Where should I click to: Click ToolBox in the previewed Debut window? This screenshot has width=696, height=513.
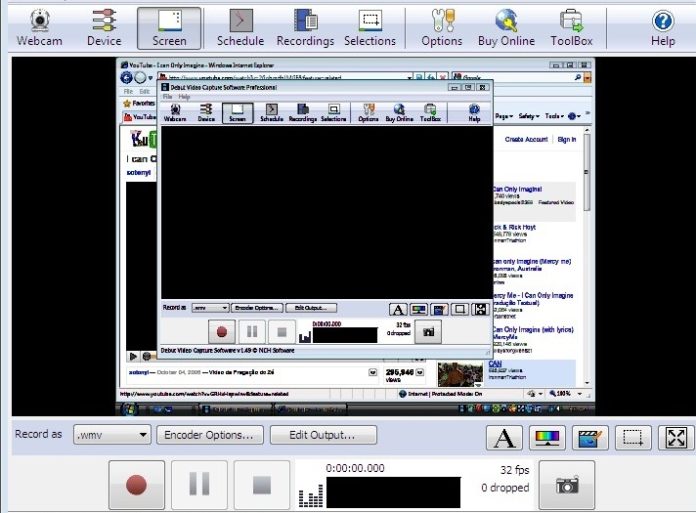(430, 113)
